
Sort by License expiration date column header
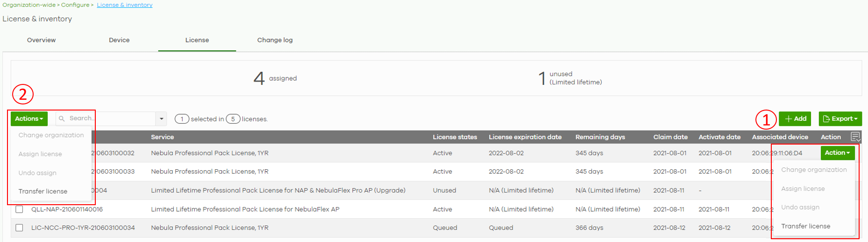[525, 137]
